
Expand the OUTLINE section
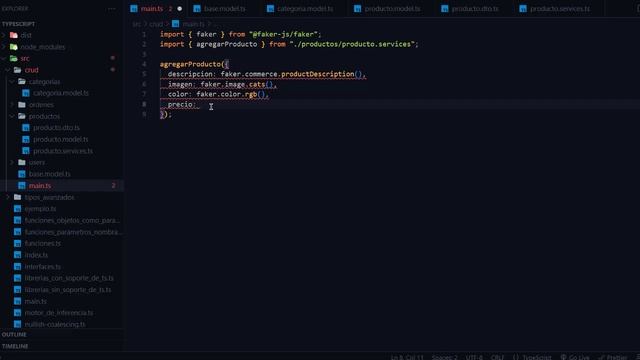point(14,335)
